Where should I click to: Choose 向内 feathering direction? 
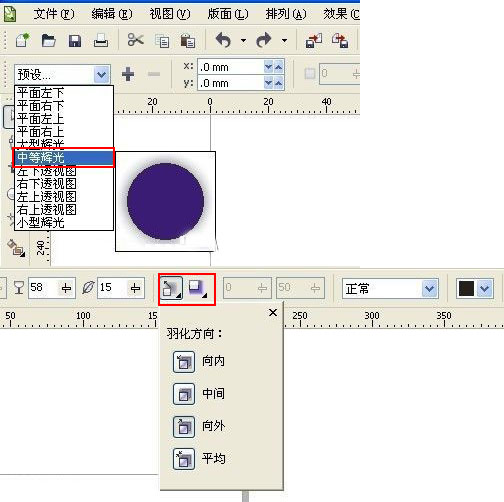coord(184,362)
